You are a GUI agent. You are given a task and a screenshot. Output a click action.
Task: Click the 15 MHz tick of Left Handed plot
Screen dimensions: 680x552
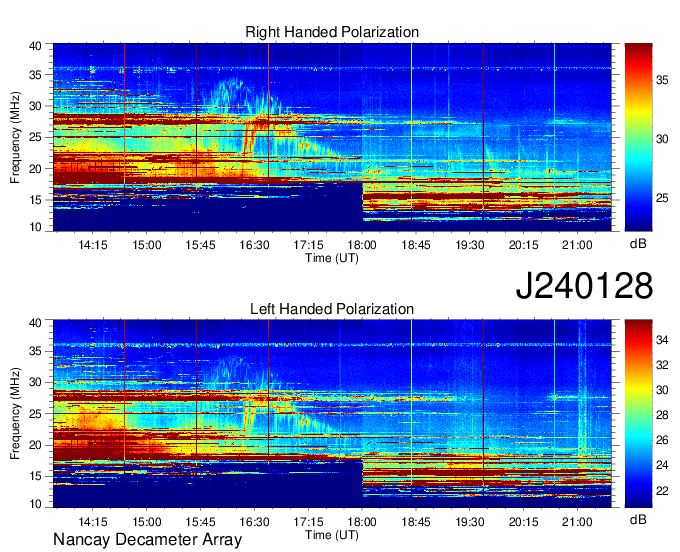click(x=35, y=477)
